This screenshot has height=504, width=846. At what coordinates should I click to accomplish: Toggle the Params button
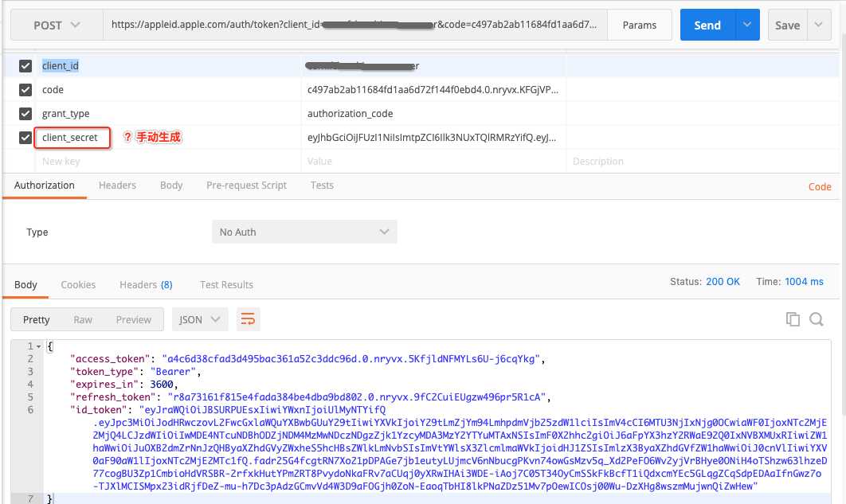click(640, 25)
